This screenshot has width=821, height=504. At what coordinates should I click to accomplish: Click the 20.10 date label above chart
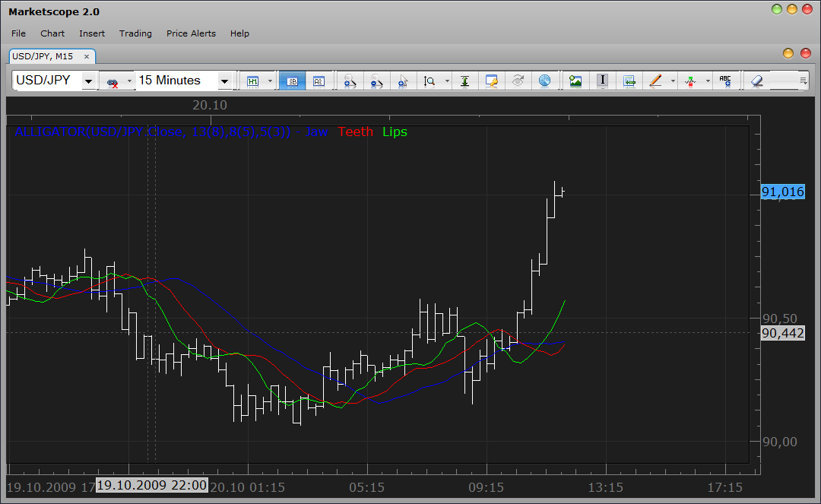pyautogui.click(x=210, y=105)
